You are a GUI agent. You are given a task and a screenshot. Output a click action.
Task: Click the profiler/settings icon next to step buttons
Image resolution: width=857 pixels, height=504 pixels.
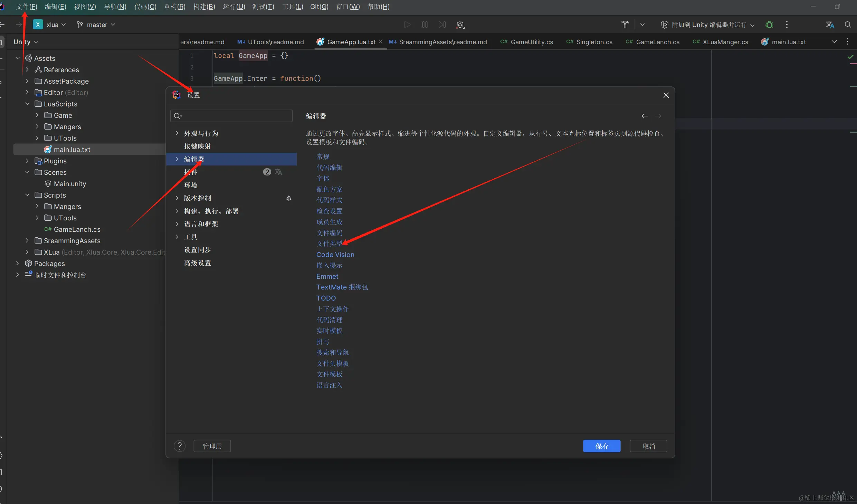click(460, 25)
